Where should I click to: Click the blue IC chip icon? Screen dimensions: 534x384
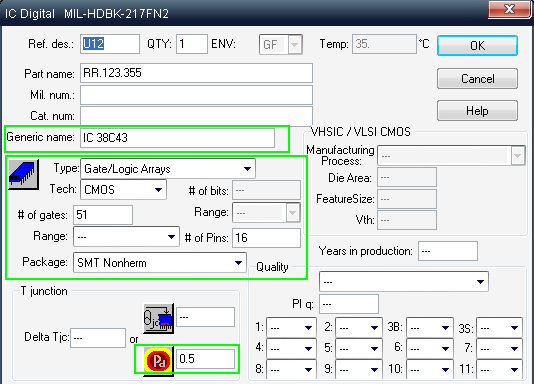point(23,175)
